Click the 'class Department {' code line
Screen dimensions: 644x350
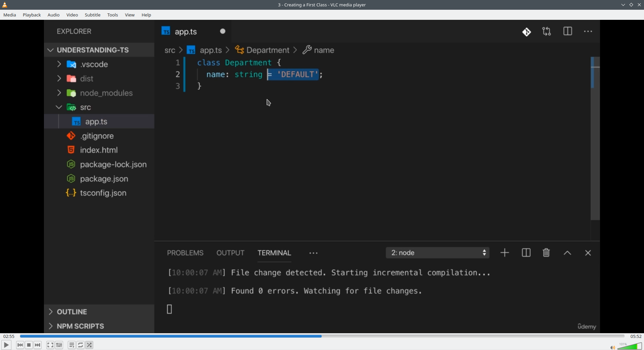pos(239,63)
